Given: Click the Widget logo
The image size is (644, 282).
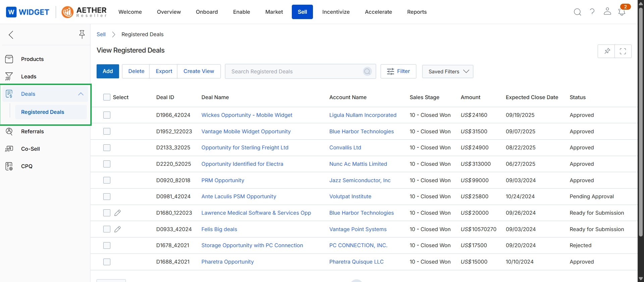Looking at the screenshot, I should (28, 12).
